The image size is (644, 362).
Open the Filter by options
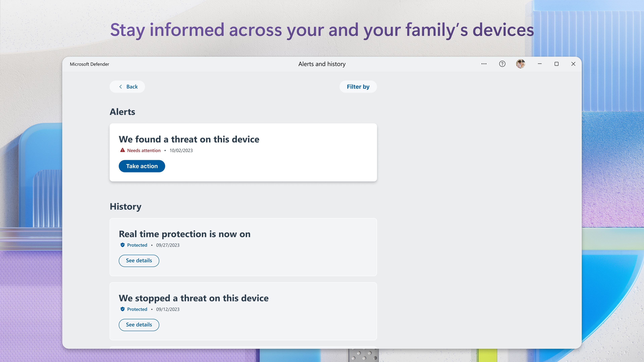[x=358, y=86]
